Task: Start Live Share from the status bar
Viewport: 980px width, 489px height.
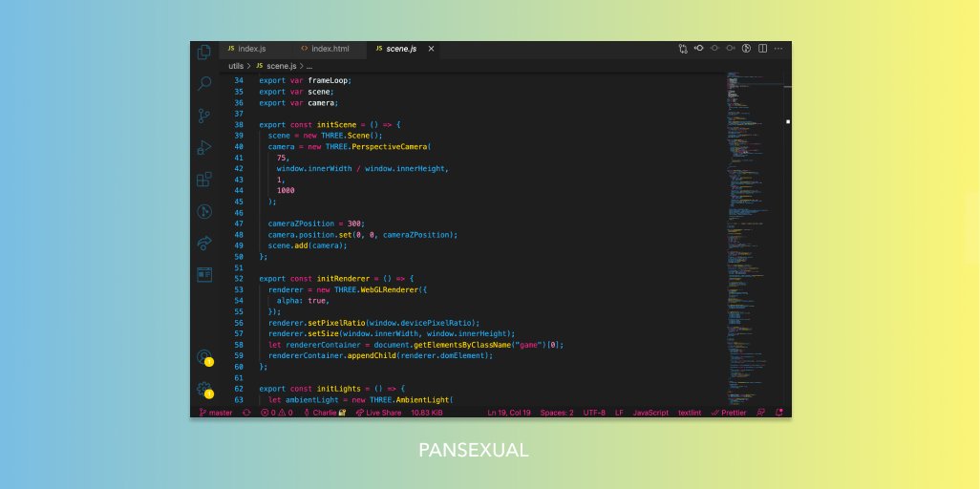Action: pyautogui.click(x=379, y=413)
